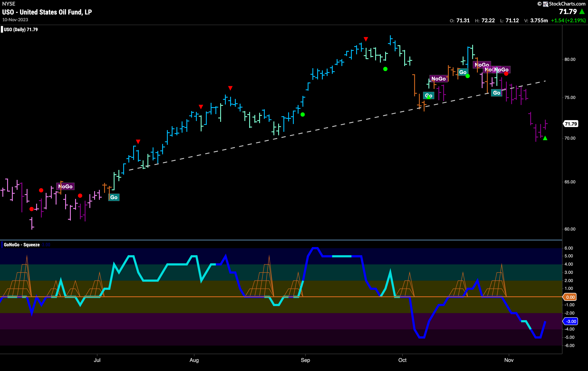Screen dimensions: 588x371
Task: Click the +1.54 (+2.19%) change value
Action: click(x=568, y=21)
